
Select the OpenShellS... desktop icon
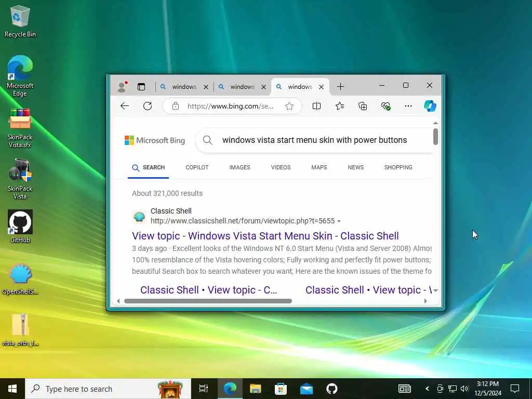coord(20,278)
